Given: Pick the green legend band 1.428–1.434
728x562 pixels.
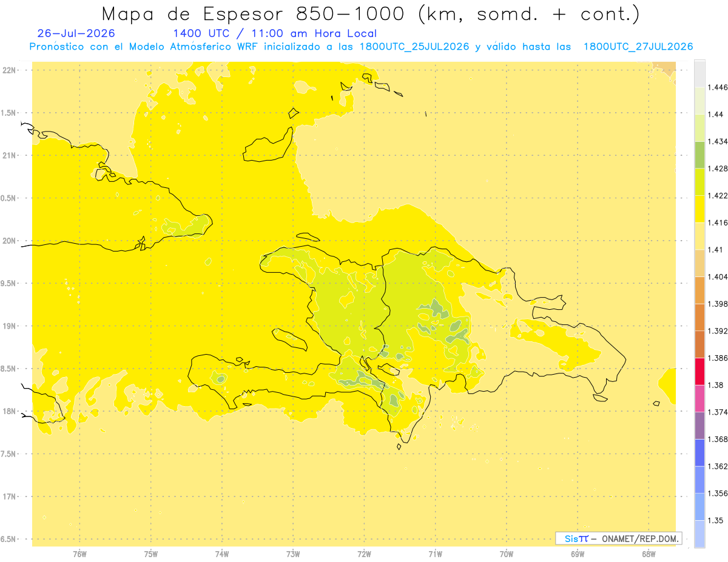Looking at the screenshot, I should tap(699, 155).
